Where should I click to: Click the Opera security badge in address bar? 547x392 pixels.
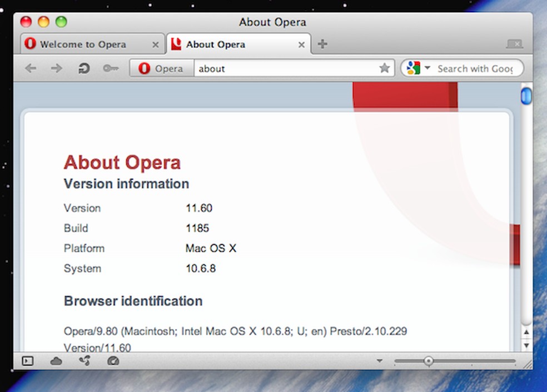[161, 68]
